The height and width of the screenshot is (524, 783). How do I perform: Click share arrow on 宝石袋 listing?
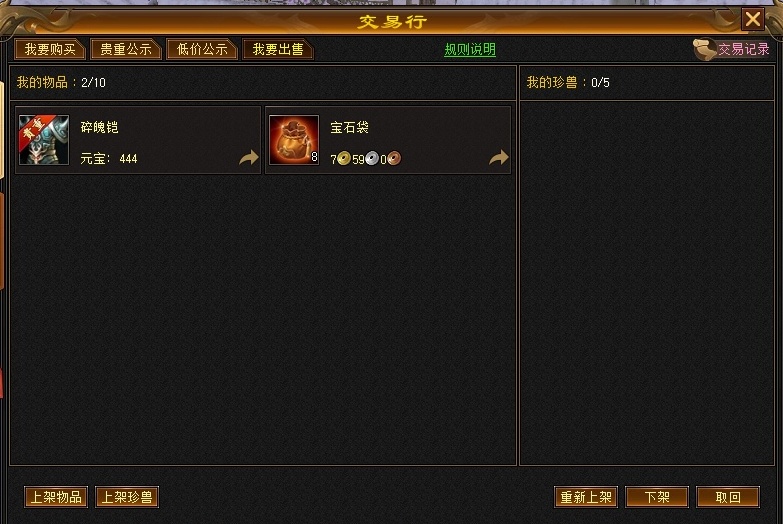pyautogui.click(x=498, y=158)
